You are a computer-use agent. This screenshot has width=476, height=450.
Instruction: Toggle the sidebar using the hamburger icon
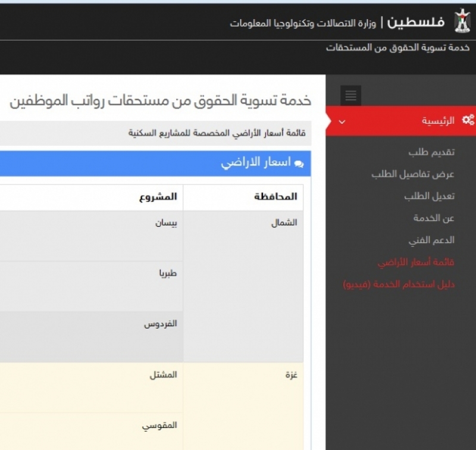coord(350,95)
